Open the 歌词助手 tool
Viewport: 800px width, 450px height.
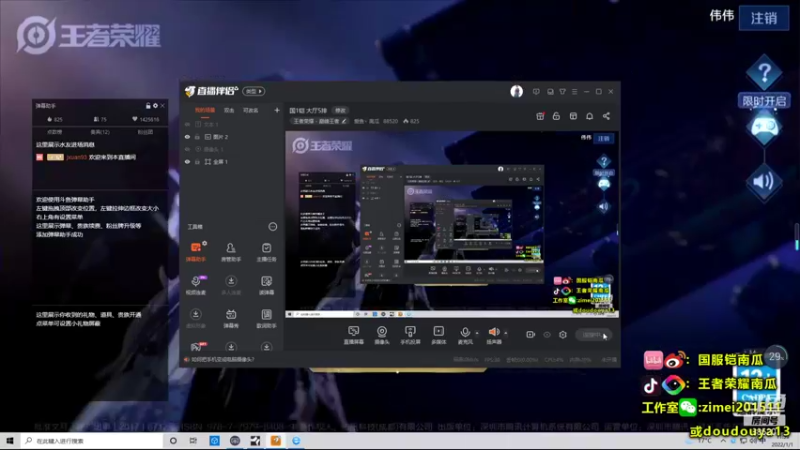[266, 318]
